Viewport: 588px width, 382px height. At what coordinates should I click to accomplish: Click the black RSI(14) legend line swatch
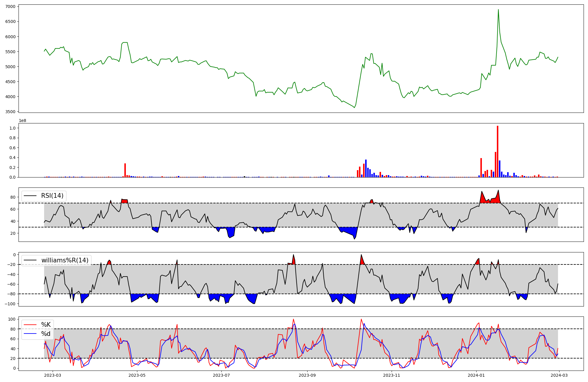point(30,196)
